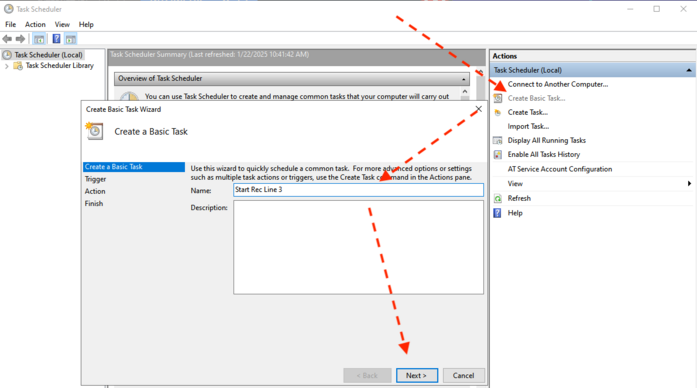Maximize the Task Scheduler window
Image resolution: width=697 pixels, height=388 pixels.
pyautogui.click(x=657, y=9)
